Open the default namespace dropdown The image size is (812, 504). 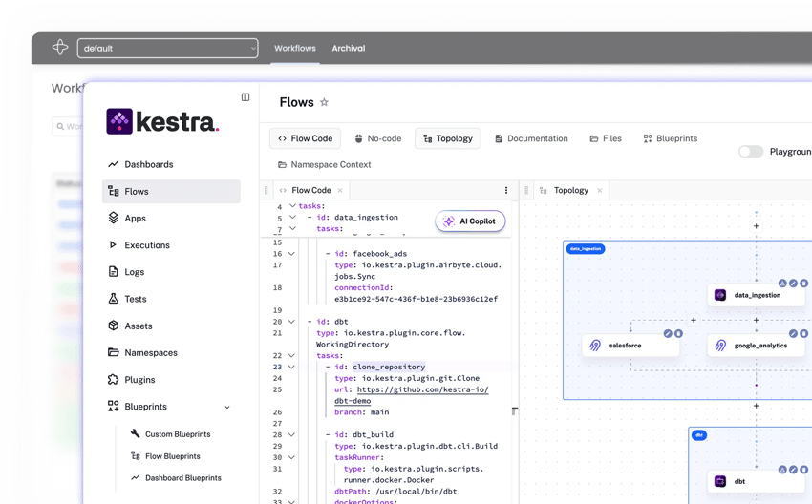tap(169, 48)
